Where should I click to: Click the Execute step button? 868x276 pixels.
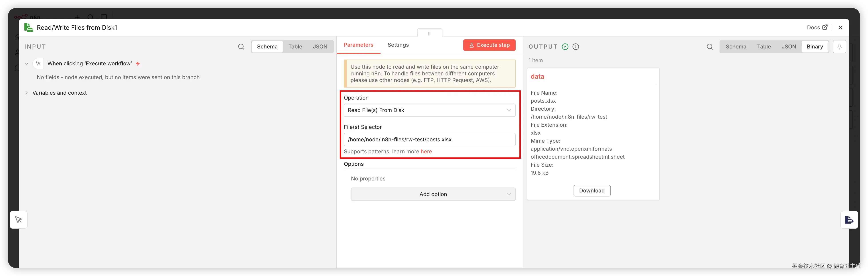(489, 45)
